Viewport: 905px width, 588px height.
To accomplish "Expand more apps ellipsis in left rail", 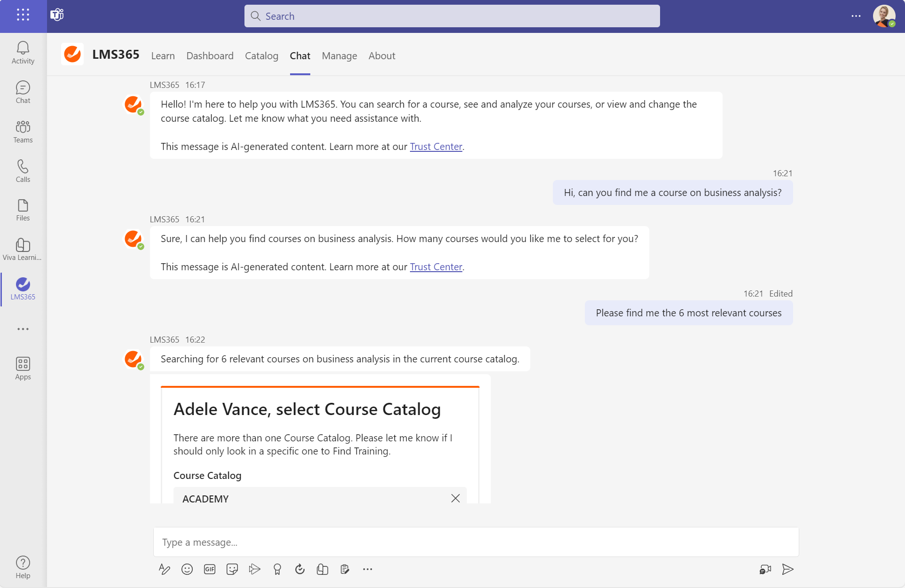I will click(x=23, y=329).
